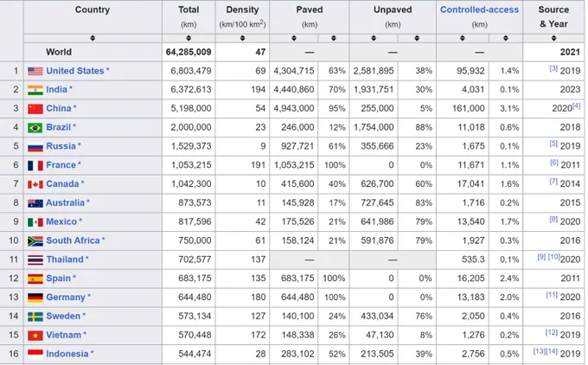The width and height of the screenshot is (588, 365).
Task: Select China controlled-access value 161,000
Action: coord(468,108)
